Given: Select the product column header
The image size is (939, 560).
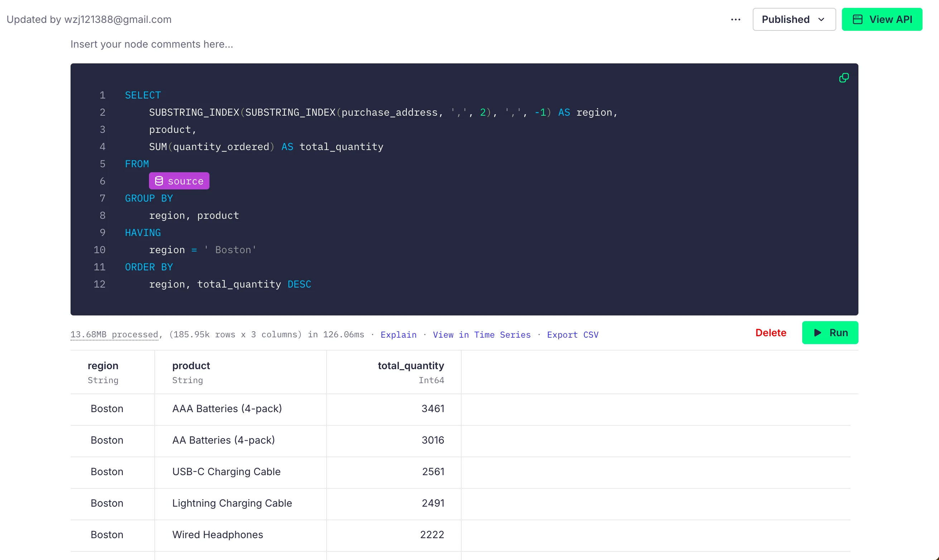Looking at the screenshot, I should (191, 366).
